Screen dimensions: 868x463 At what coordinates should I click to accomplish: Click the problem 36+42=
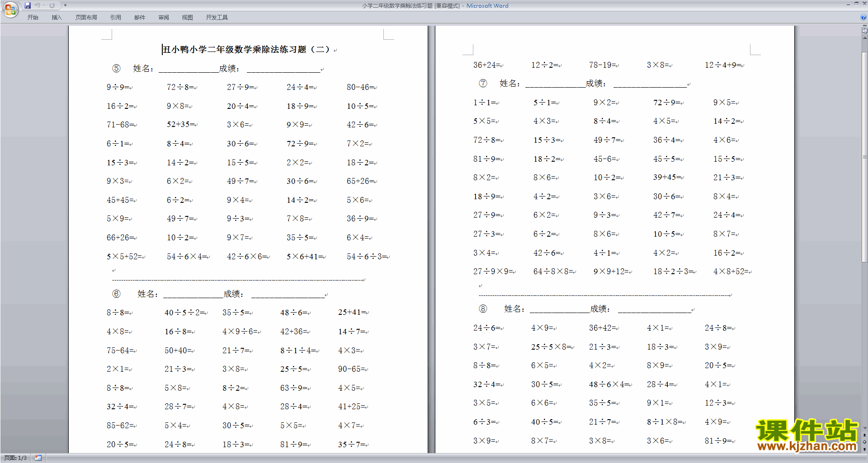coord(603,328)
